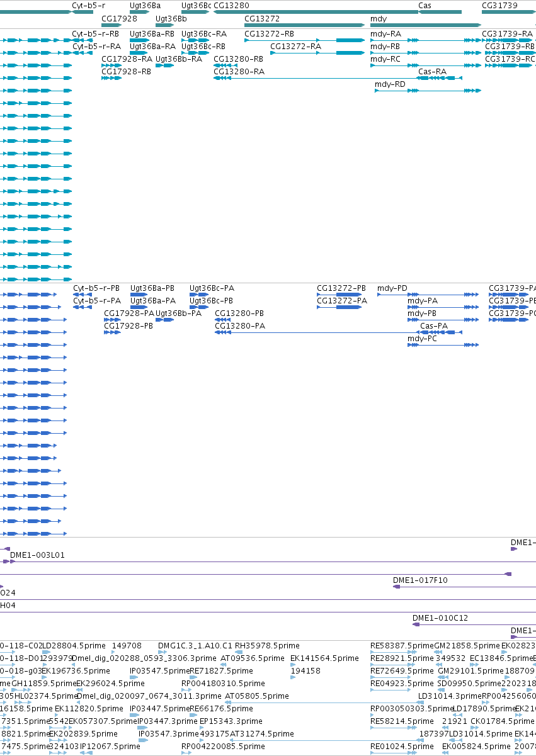Select EST label IP12067.5prime
The width and height of the screenshot is (536, 756).
pyautogui.click(x=110, y=746)
